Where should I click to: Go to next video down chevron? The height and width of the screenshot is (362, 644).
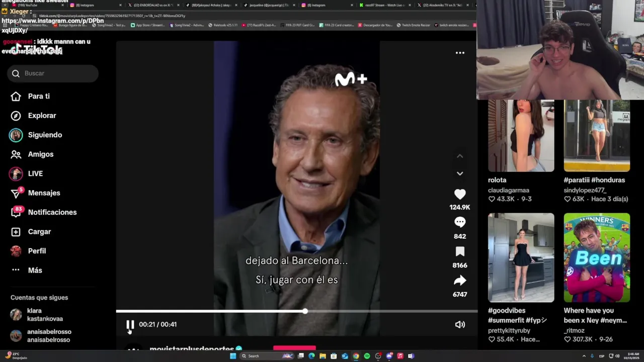[460, 173]
